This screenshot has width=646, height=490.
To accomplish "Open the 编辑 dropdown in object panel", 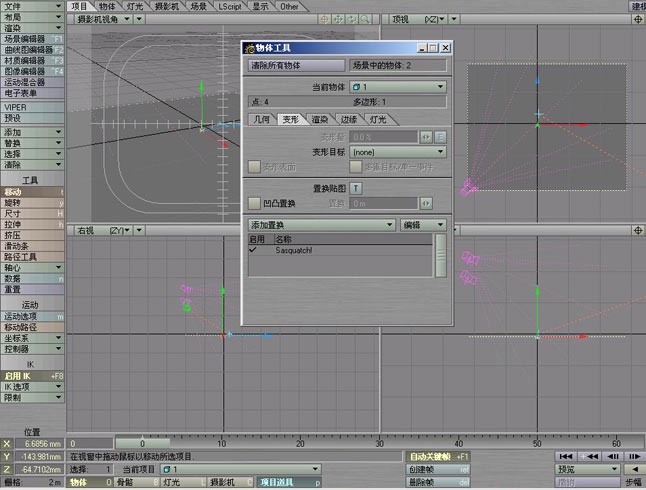I will click(x=423, y=225).
